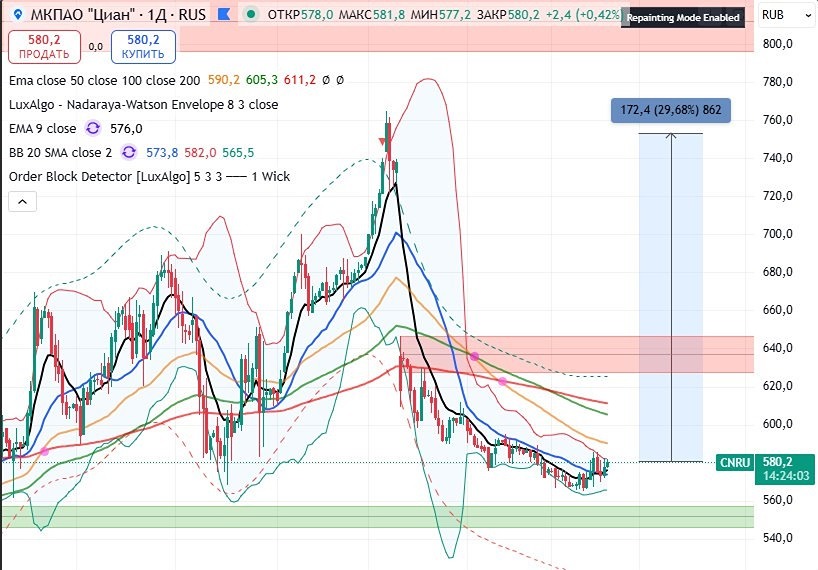
Task: Select the EMA 9 close indicator label
Action: 43,128
